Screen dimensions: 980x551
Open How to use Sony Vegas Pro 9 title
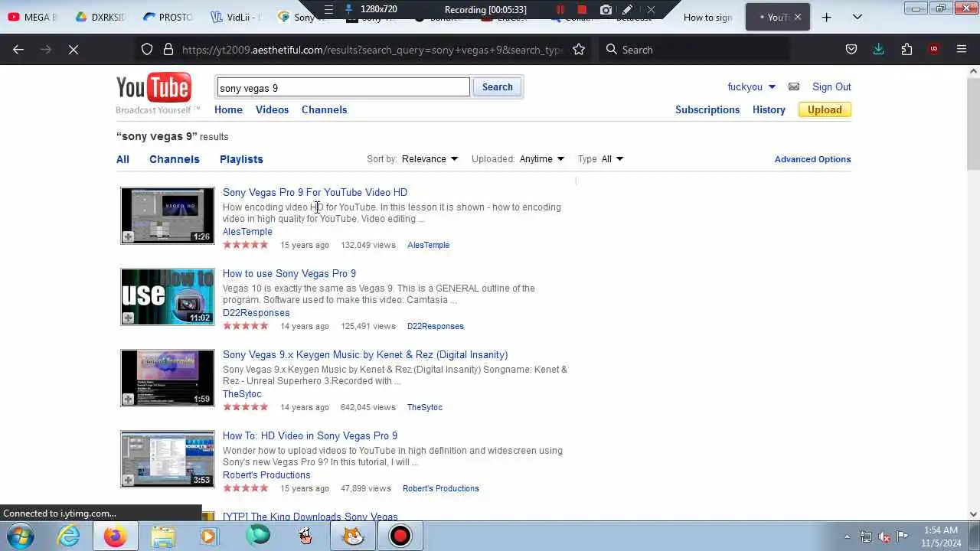(x=289, y=273)
